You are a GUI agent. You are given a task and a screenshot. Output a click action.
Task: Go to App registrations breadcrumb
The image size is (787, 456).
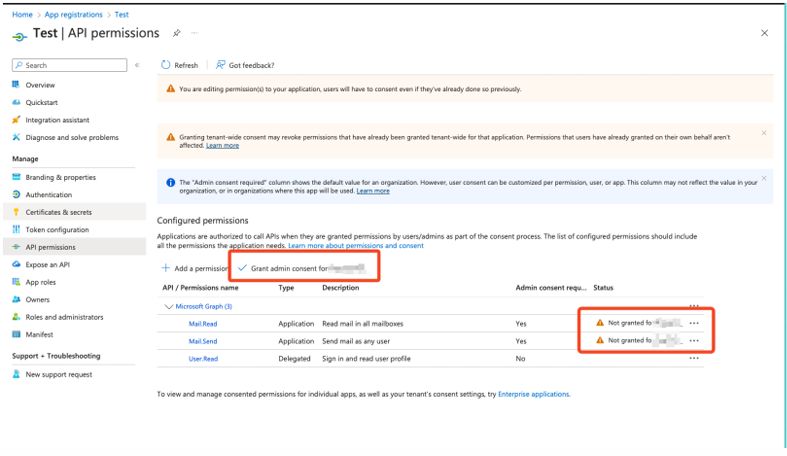point(73,15)
